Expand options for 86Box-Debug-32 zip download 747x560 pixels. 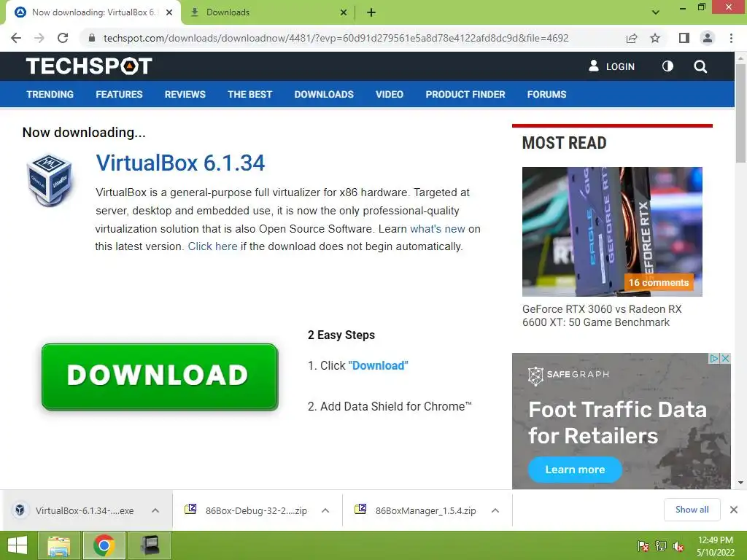pyautogui.click(x=325, y=510)
